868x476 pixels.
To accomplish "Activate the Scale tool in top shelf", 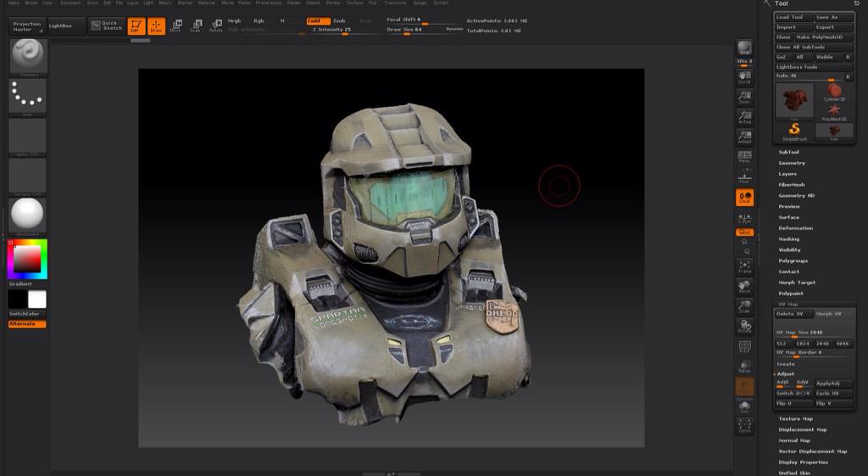I will (x=196, y=26).
